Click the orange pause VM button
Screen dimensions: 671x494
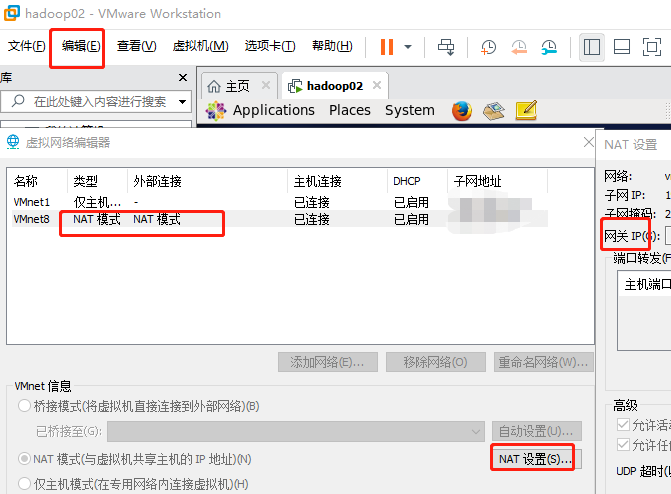tap(387, 47)
